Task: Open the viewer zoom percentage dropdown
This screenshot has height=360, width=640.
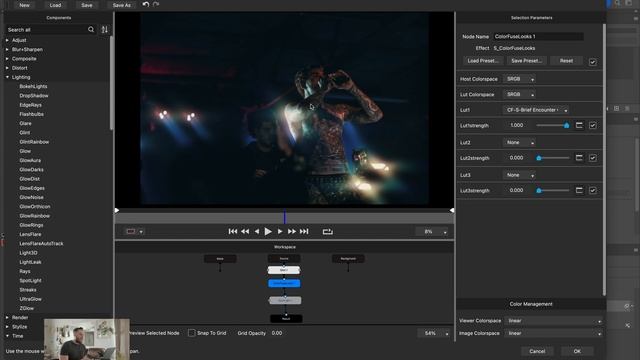Action: 432,231
